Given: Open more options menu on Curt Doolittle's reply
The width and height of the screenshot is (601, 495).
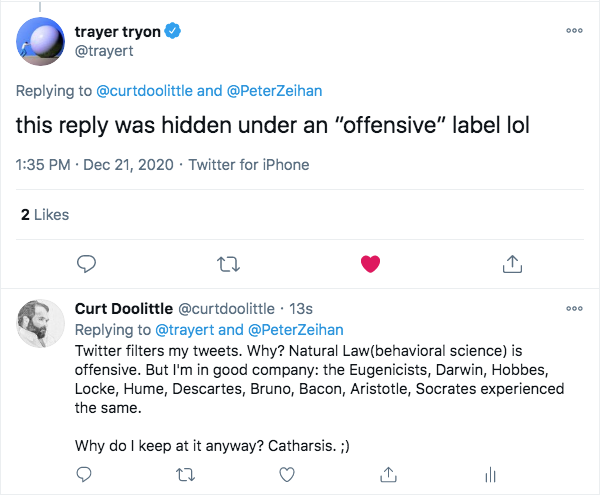Looking at the screenshot, I should click(573, 308).
